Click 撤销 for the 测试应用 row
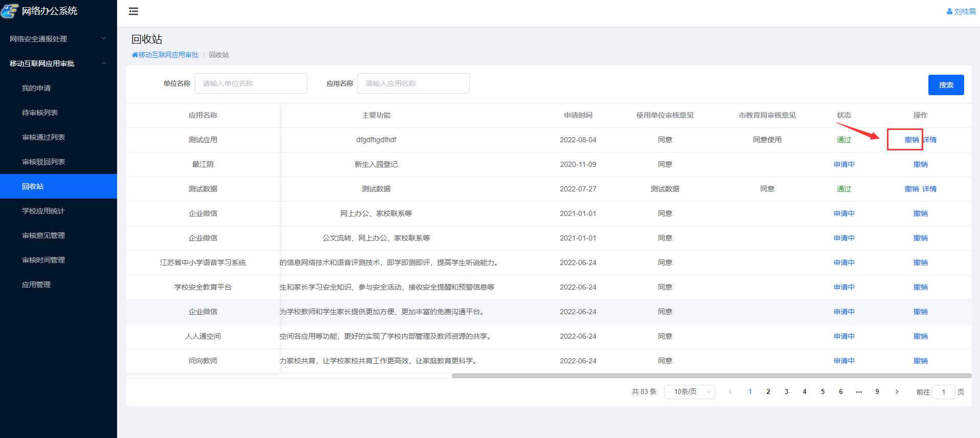This screenshot has height=438, width=980. [x=911, y=140]
